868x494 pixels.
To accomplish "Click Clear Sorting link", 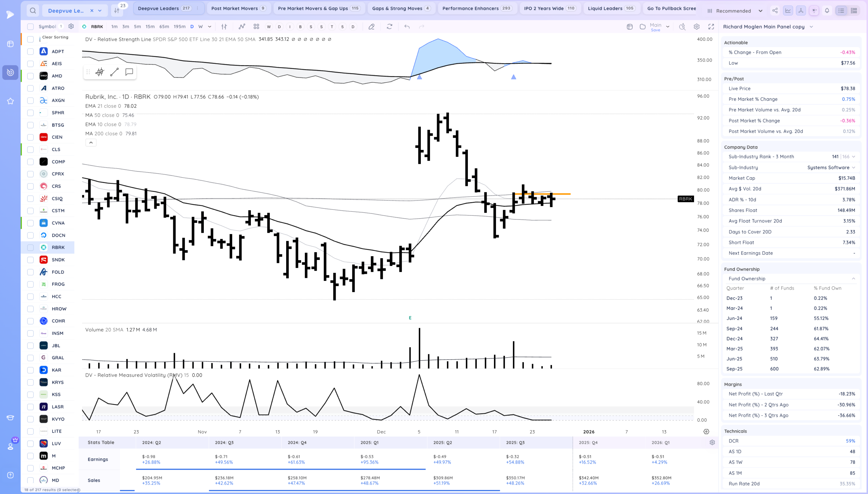I will tap(55, 37).
